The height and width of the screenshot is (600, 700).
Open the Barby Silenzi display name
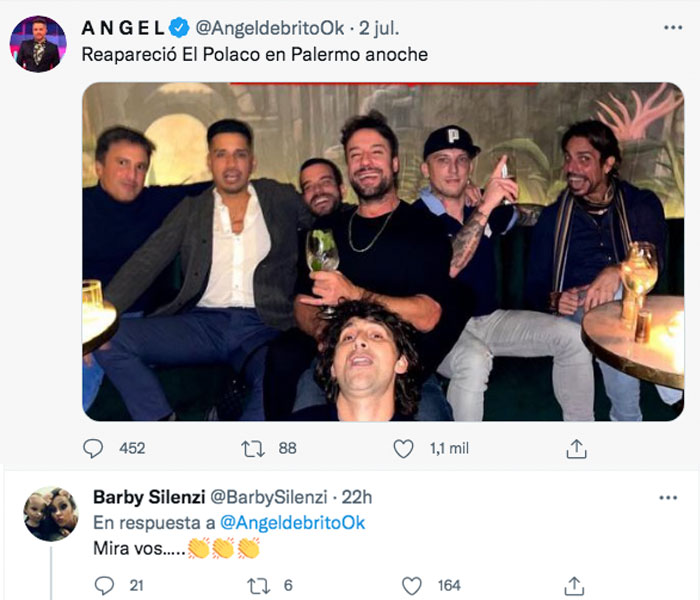pyautogui.click(x=146, y=497)
